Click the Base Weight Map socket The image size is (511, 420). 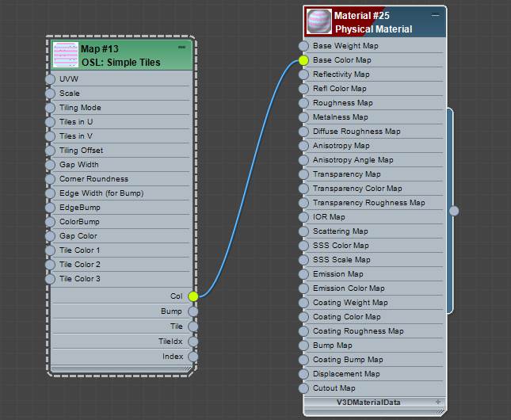(x=303, y=46)
